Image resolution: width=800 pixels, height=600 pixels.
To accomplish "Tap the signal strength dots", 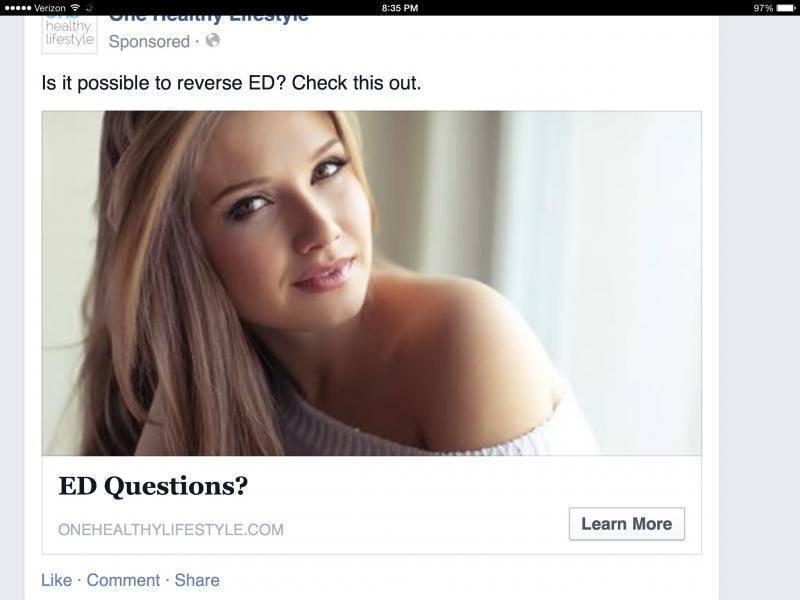I will point(18,8).
